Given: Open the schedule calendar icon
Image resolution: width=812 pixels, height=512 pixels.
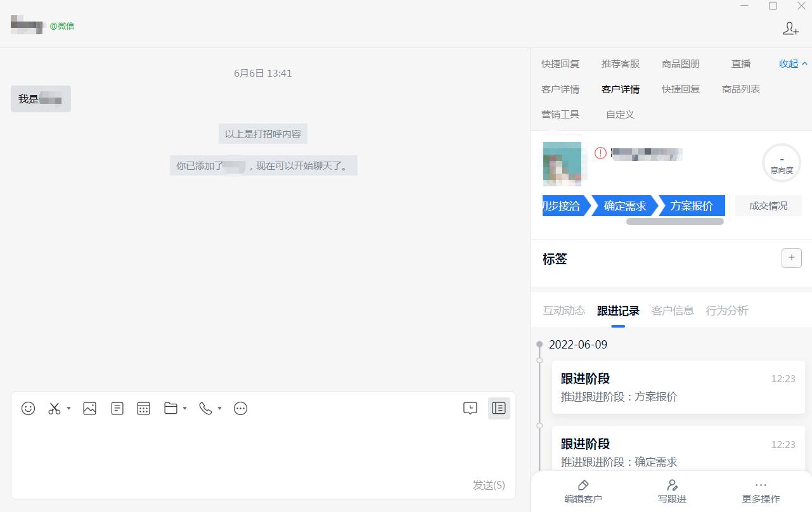Looking at the screenshot, I should point(143,408).
